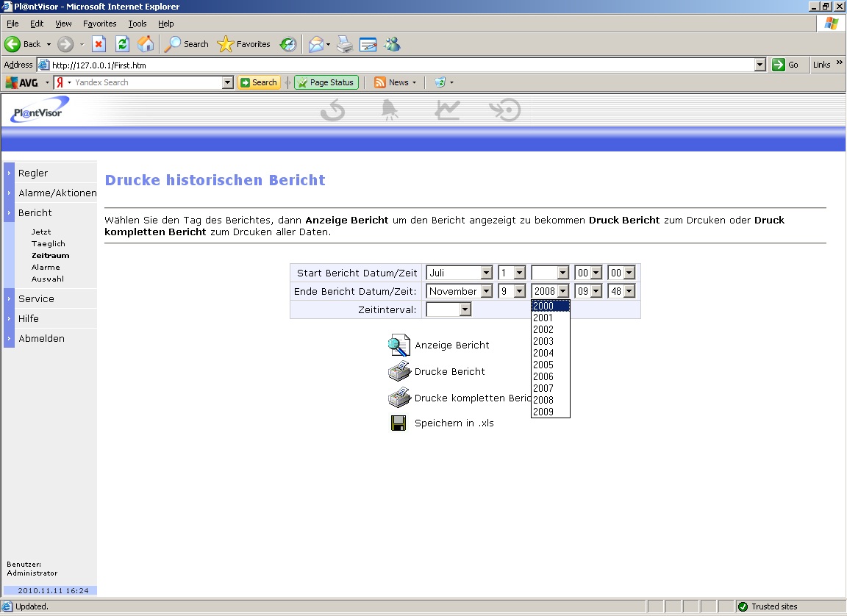Open the Tools menu
This screenshot has height=616, width=847.
click(x=137, y=24)
